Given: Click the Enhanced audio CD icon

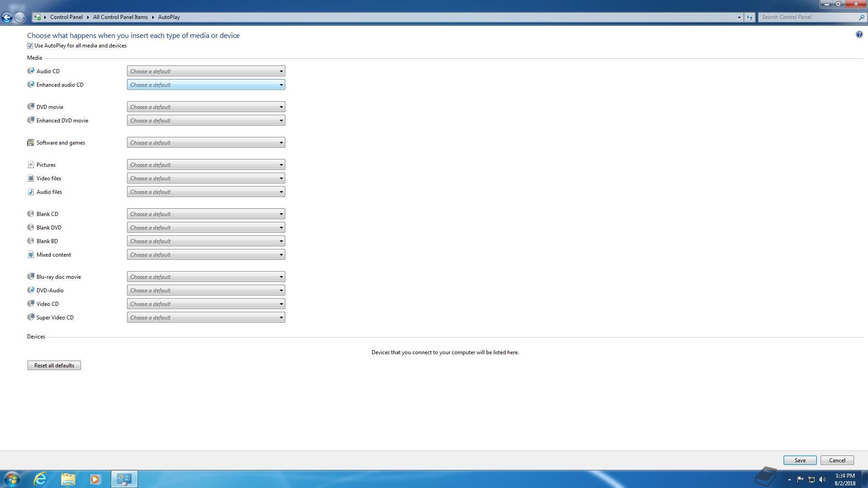Looking at the screenshot, I should click(31, 84).
